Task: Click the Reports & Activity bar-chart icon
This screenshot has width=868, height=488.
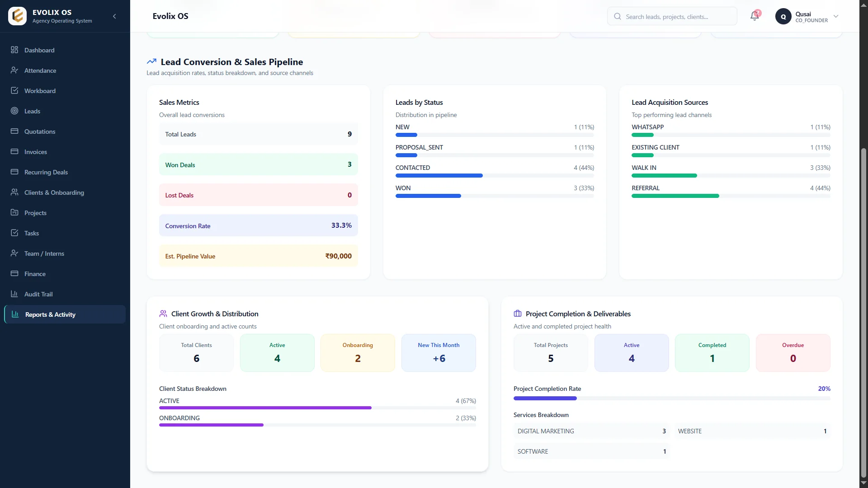Action: tap(15, 314)
